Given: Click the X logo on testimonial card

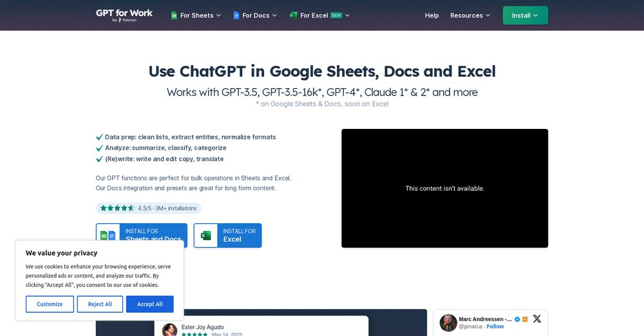Looking at the screenshot, I should [x=536, y=319].
